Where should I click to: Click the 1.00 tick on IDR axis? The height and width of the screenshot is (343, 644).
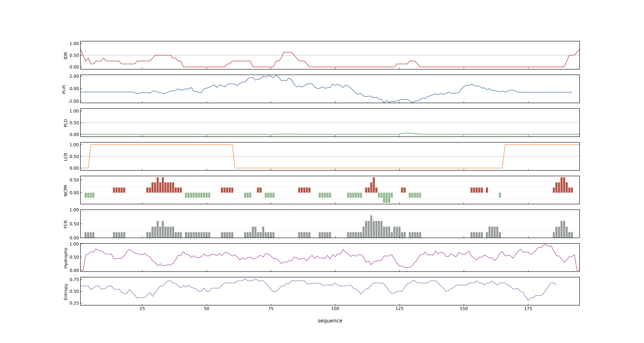tap(74, 44)
